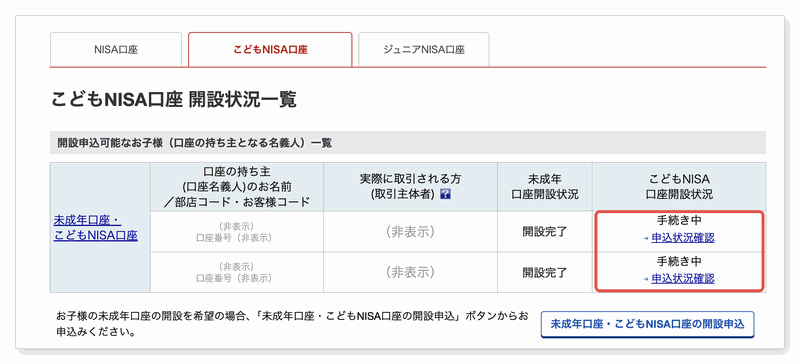The width and height of the screenshot is (800, 364).
Task: Click 申込状況確認 link in second row
Action: 683,279
